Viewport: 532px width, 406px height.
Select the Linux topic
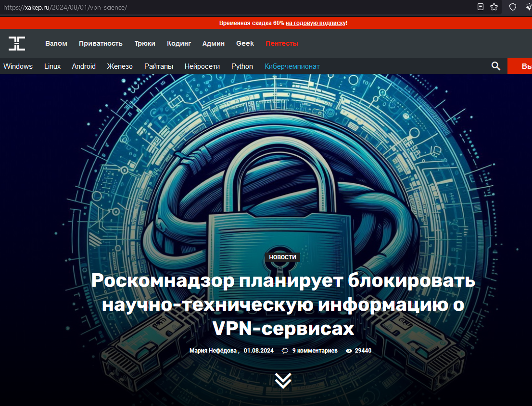pyautogui.click(x=52, y=66)
